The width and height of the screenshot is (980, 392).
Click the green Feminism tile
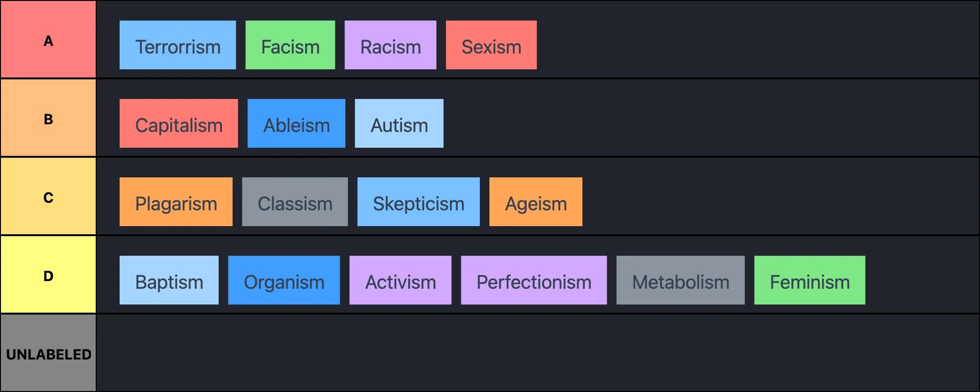click(809, 281)
